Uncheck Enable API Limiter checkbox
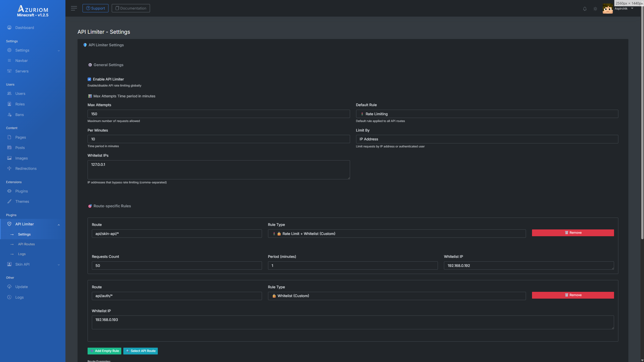 [x=89, y=79]
